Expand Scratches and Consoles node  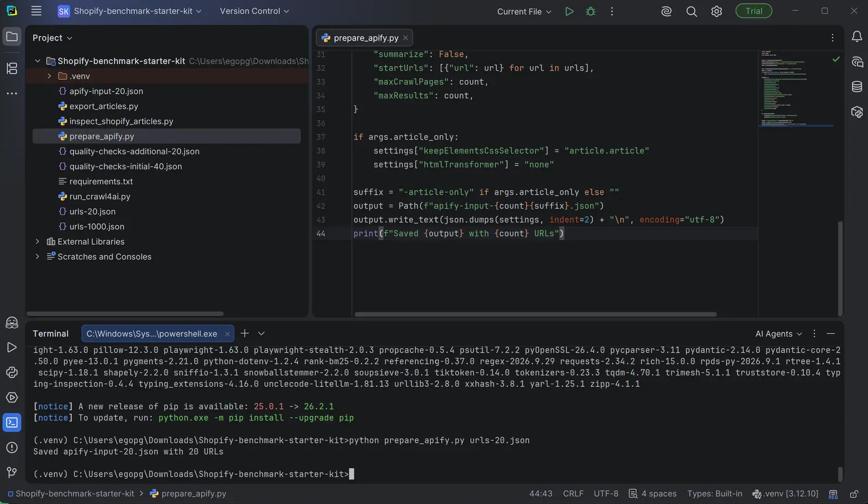[x=37, y=257]
